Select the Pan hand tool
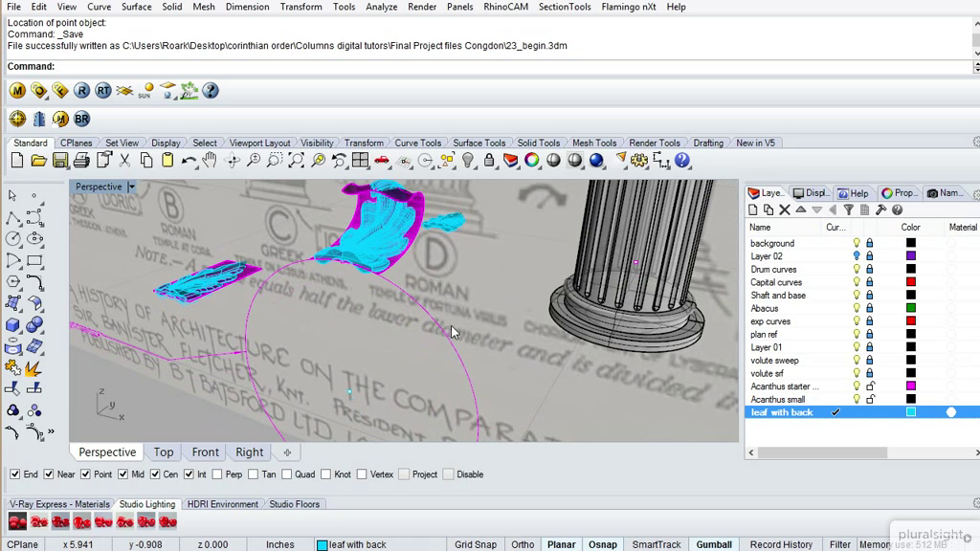Viewport: 980px width, 551px height. [210, 161]
